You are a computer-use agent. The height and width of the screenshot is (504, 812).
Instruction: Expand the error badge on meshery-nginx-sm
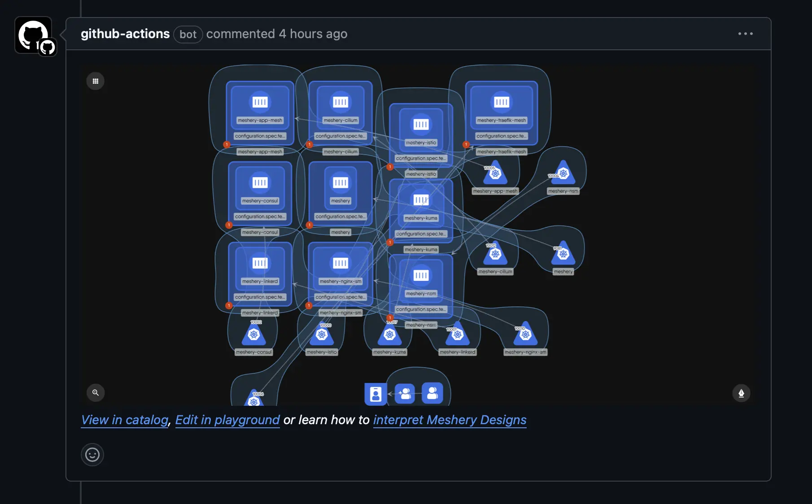point(309,305)
